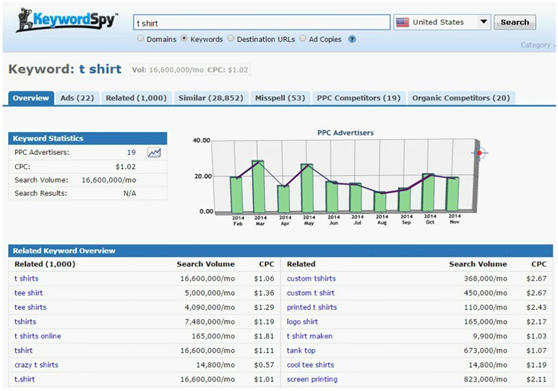
Task: Click the blue help question mark icon
Action: [x=352, y=39]
